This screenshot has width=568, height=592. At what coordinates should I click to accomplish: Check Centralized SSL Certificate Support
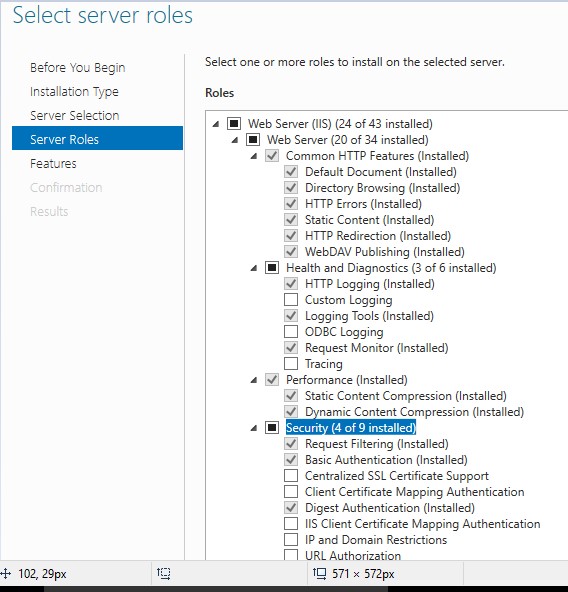coord(291,475)
